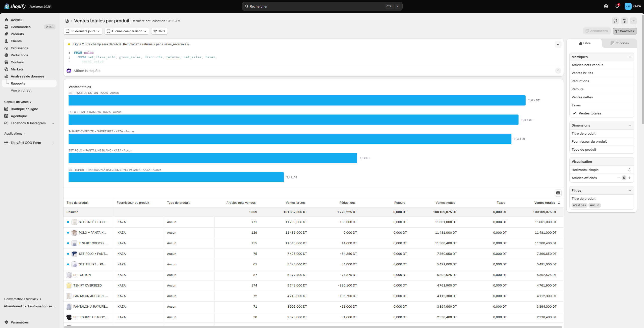
Task: Open the Produits tag icon
Action: [6, 34]
